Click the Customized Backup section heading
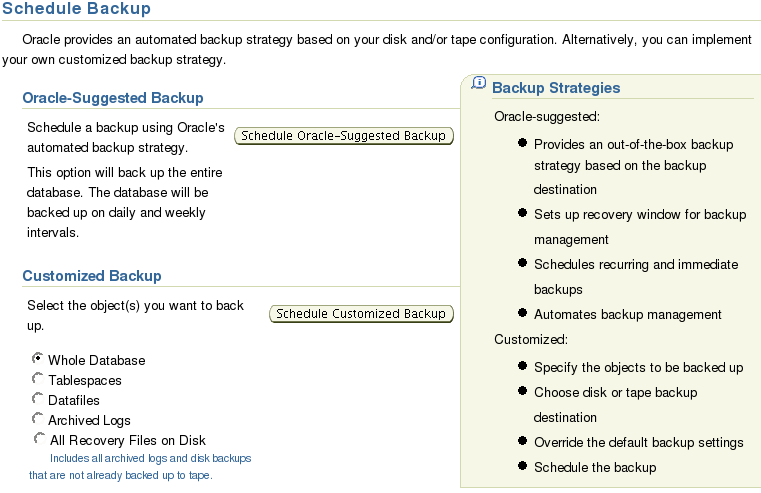The width and height of the screenshot is (761, 493). 92,276
